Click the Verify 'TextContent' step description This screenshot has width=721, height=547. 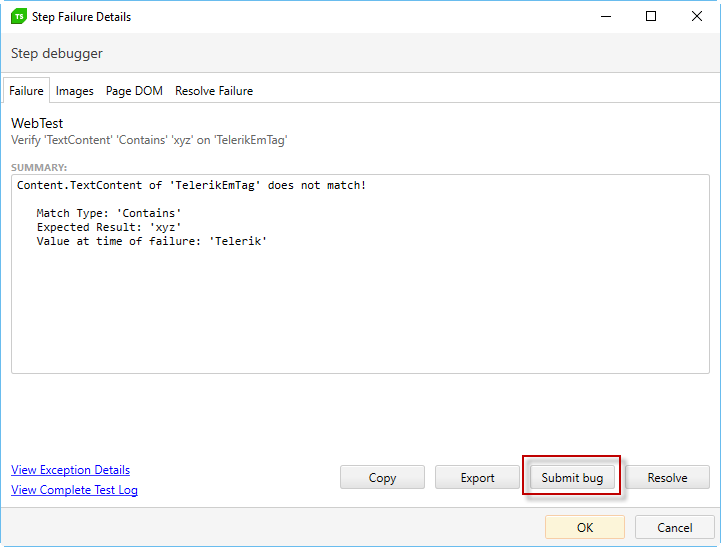(x=149, y=140)
